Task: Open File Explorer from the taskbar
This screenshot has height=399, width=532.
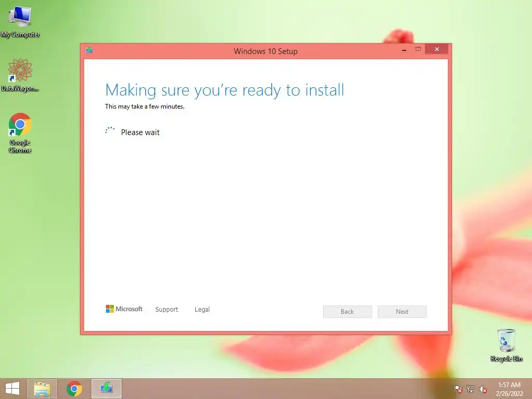Action: point(42,389)
